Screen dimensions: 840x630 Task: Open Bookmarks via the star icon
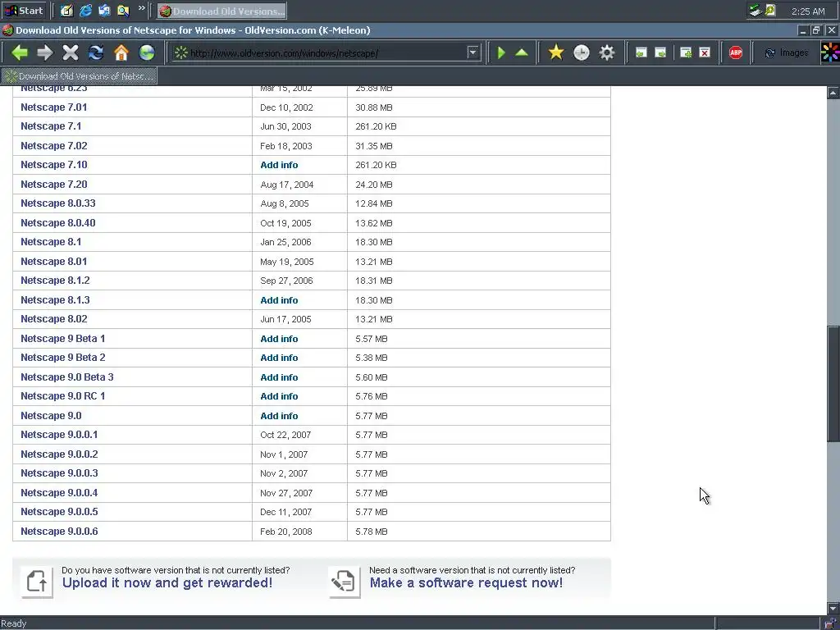(556, 52)
